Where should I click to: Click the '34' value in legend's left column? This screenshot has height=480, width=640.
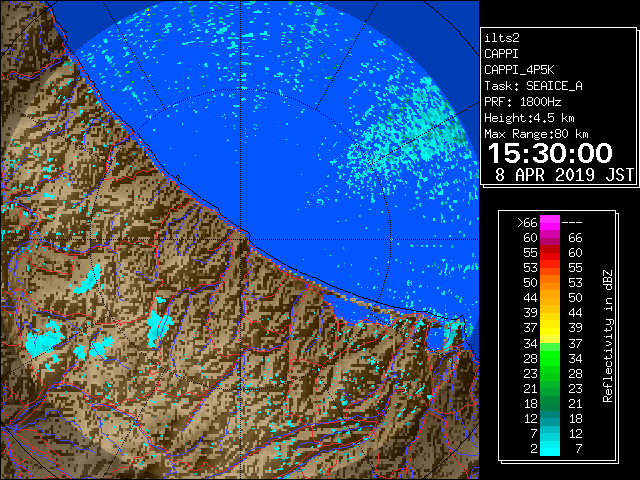pyautogui.click(x=530, y=344)
